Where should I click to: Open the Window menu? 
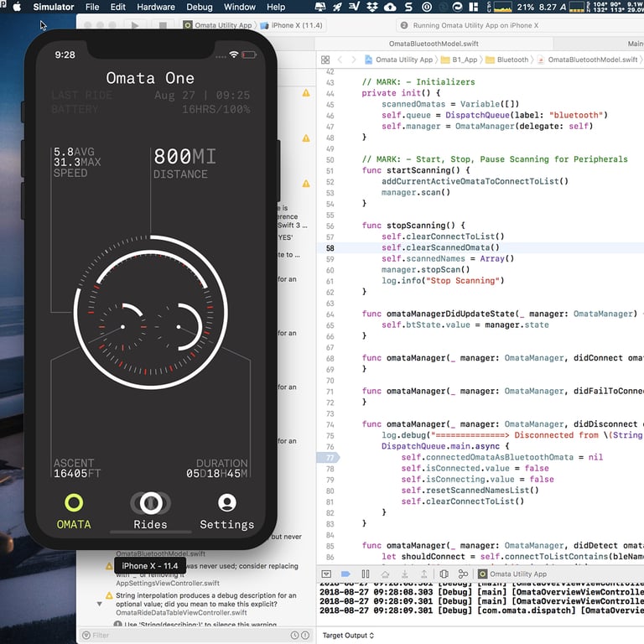240,7
